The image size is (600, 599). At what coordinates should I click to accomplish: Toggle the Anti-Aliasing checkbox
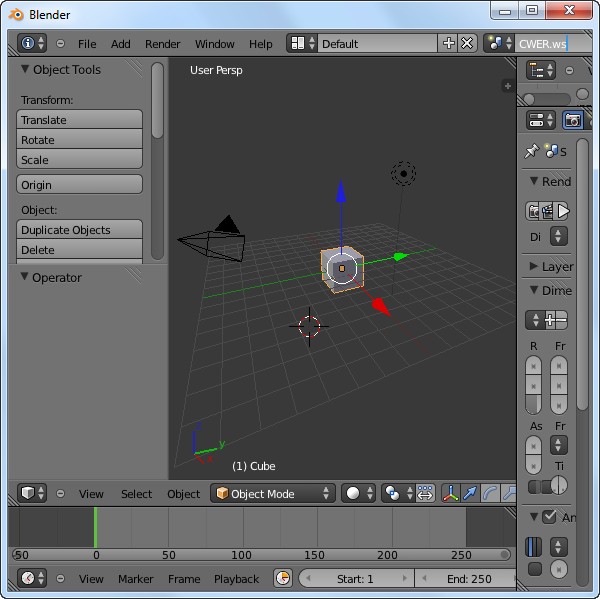pyautogui.click(x=549, y=517)
